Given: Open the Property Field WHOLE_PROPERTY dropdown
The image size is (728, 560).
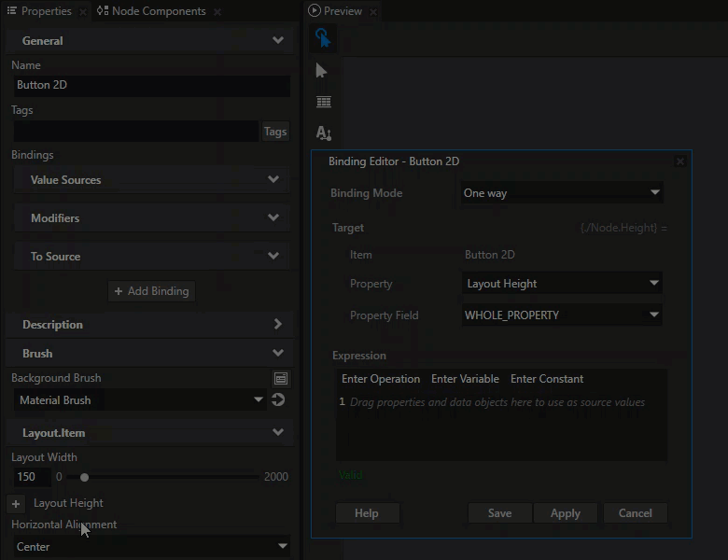Looking at the screenshot, I should pos(562,315).
